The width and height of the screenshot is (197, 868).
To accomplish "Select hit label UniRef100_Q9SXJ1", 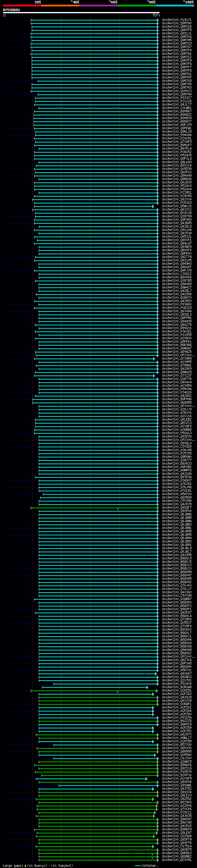I will 177,33.
